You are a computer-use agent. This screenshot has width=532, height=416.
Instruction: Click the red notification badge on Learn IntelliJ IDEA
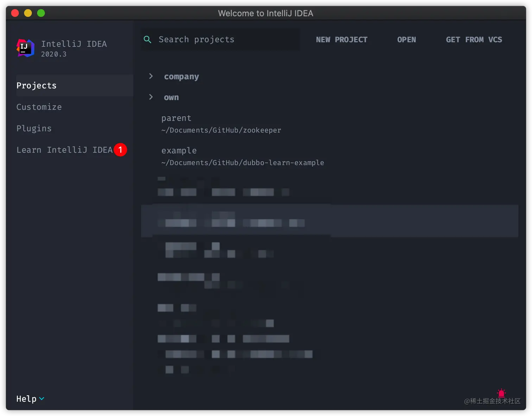coord(120,150)
